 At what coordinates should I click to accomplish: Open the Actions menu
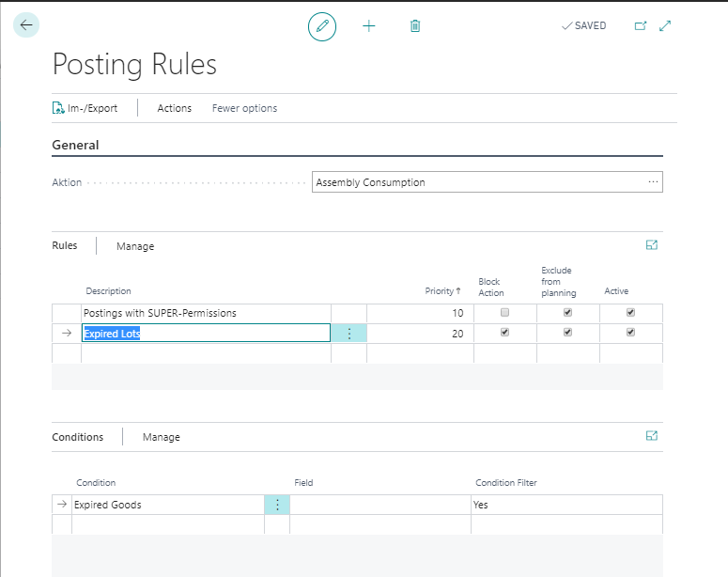(x=174, y=108)
